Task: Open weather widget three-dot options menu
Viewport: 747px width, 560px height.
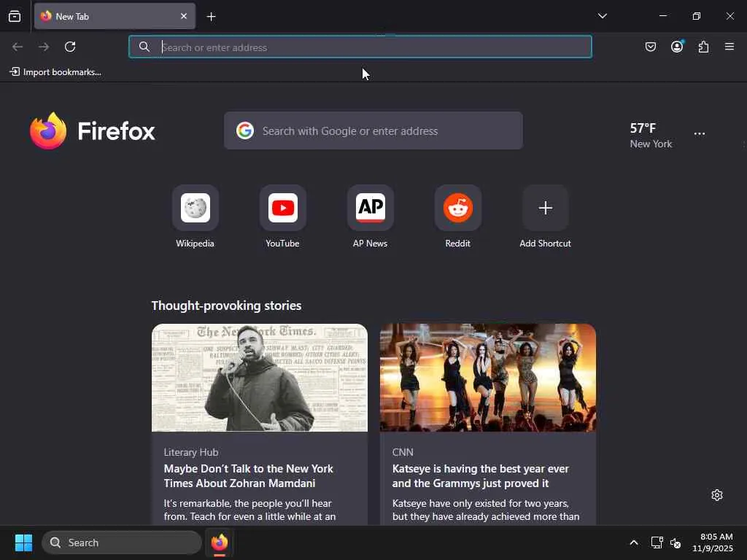Action: click(700, 134)
